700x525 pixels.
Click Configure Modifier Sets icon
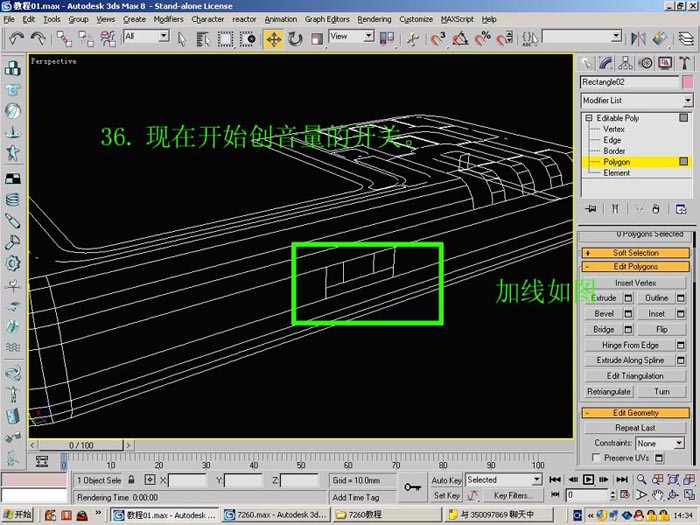click(681, 209)
